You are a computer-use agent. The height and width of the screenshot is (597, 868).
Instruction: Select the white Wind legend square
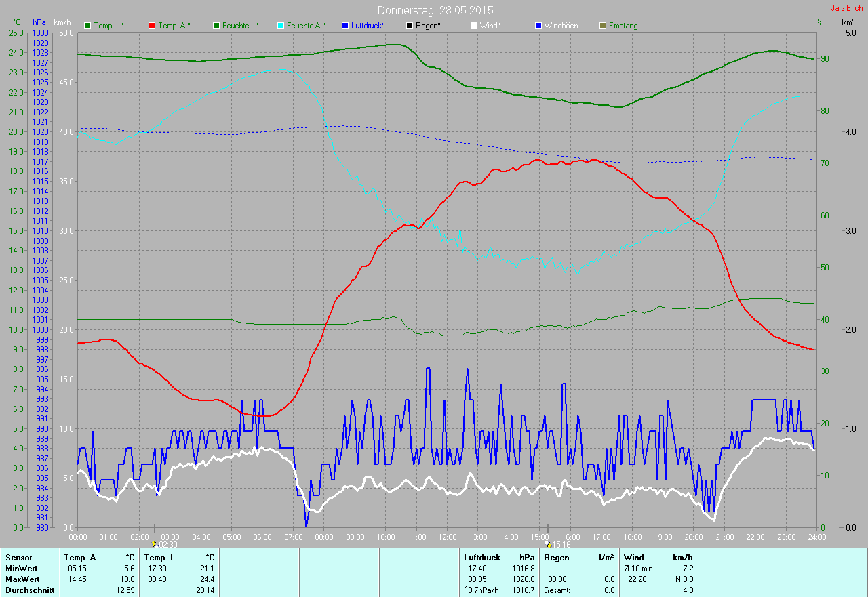point(474,26)
